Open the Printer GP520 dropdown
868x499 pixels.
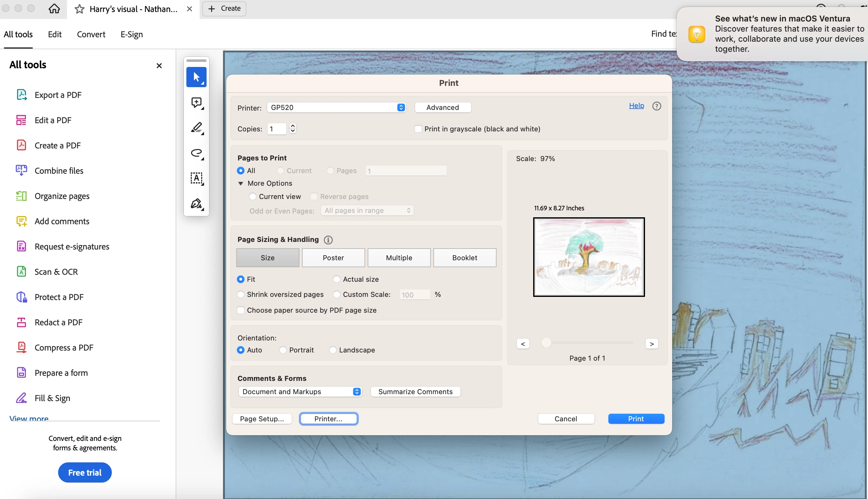coord(336,107)
